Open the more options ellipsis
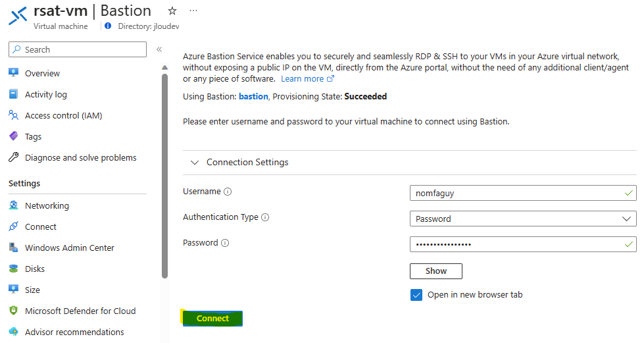Viewport: 644px width, 343px height. [193, 11]
